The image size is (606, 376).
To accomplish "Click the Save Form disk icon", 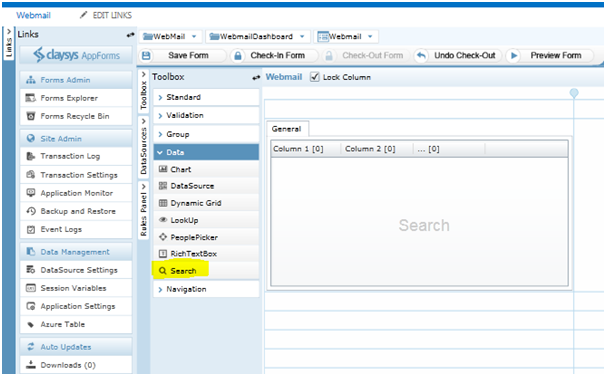I will (146, 56).
